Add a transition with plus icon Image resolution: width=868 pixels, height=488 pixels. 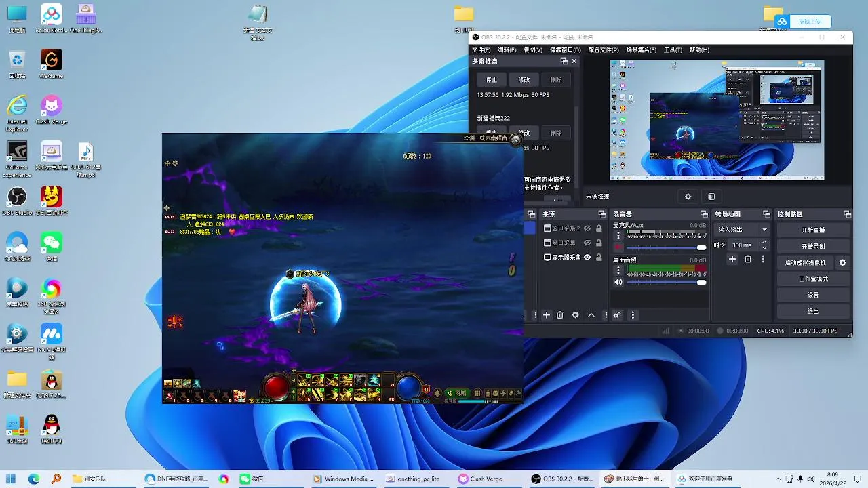732,259
